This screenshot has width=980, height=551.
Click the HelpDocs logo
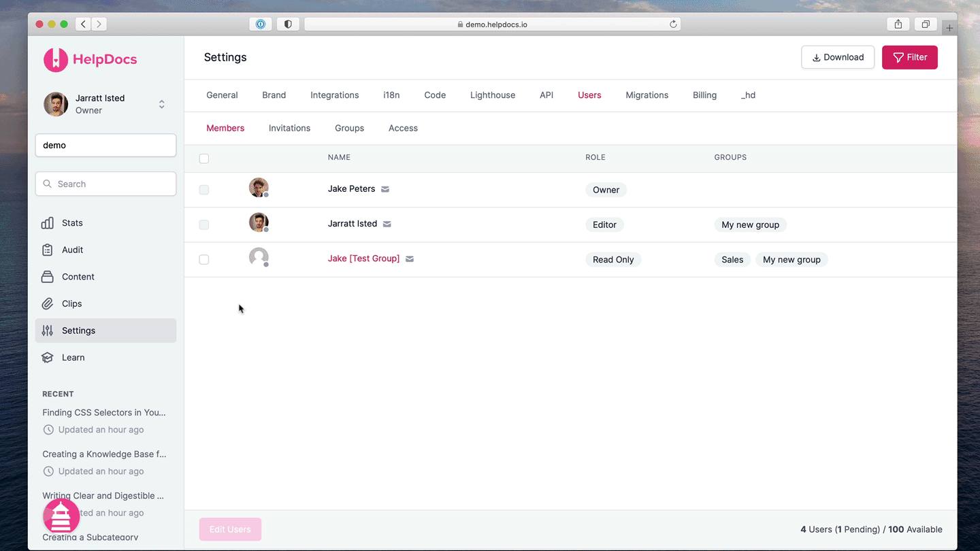(x=90, y=59)
